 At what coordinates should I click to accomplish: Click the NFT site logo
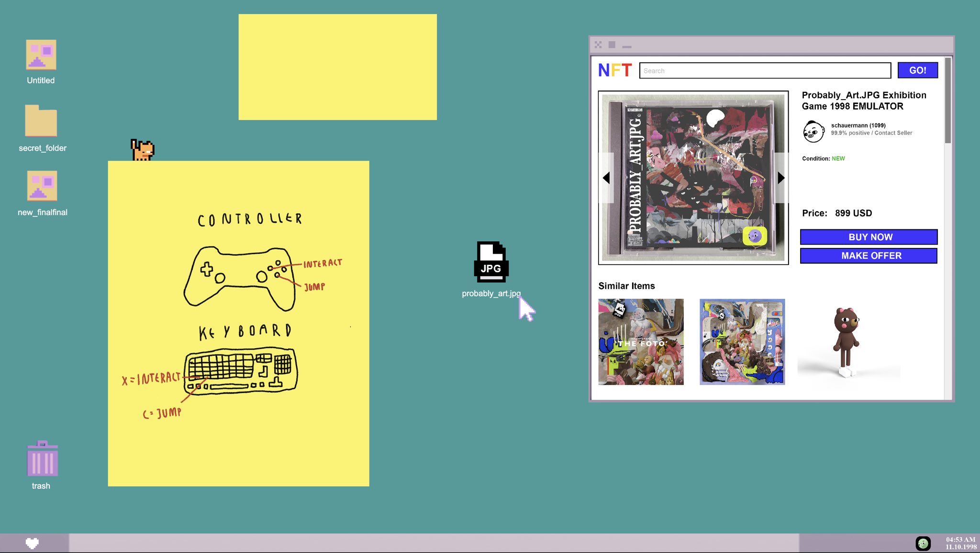click(615, 70)
